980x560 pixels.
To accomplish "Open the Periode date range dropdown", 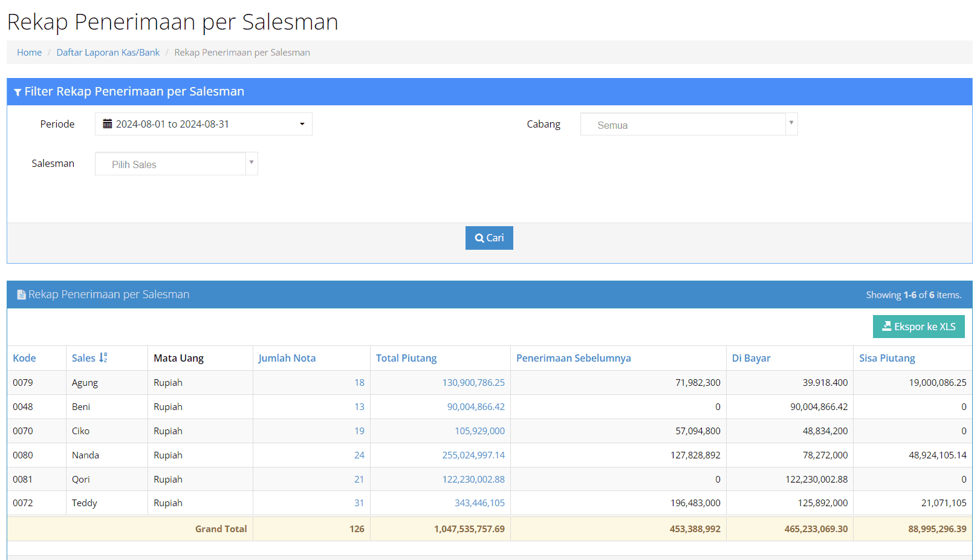I will tap(204, 124).
